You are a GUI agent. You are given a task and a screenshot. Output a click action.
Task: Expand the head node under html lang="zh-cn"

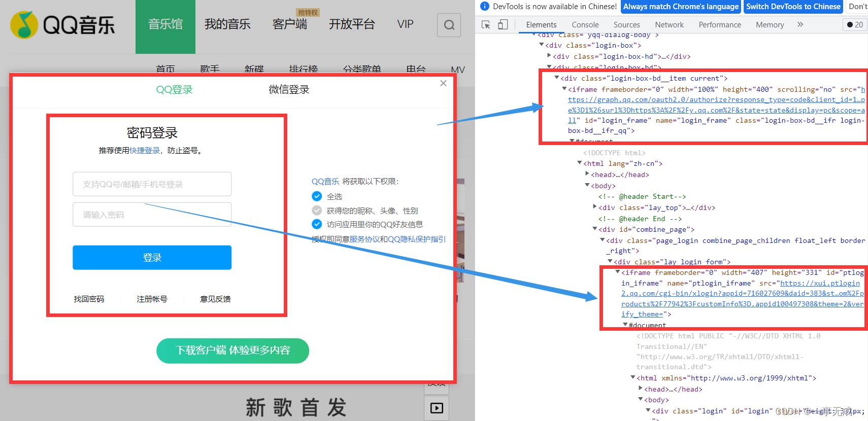coord(587,174)
